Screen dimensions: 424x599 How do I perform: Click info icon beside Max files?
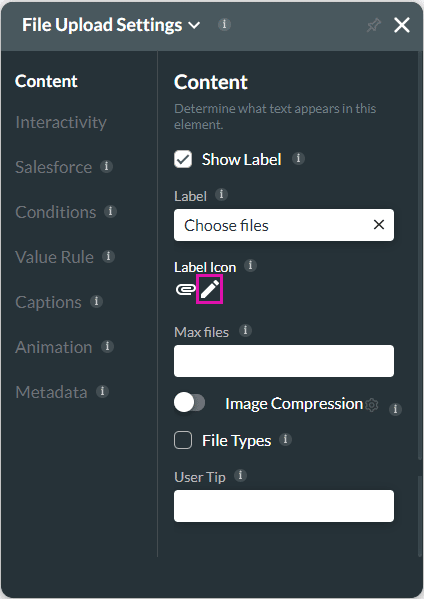pyautogui.click(x=245, y=330)
